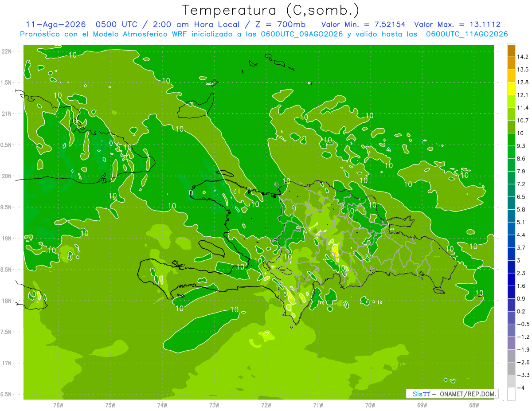Image resolution: width=532 pixels, height=411 pixels.
Task: Click the purple swatch between -1.9 and -1.2
Action: pyautogui.click(x=511, y=343)
